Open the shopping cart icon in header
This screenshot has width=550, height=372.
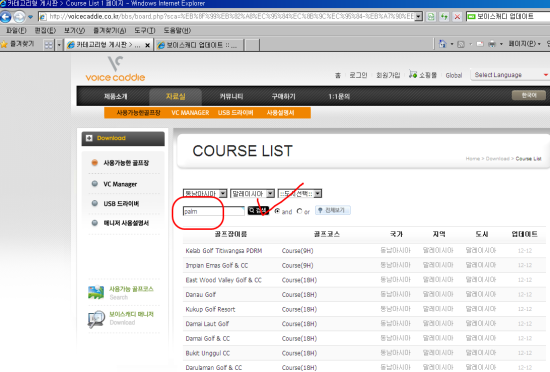[x=413, y=74]
